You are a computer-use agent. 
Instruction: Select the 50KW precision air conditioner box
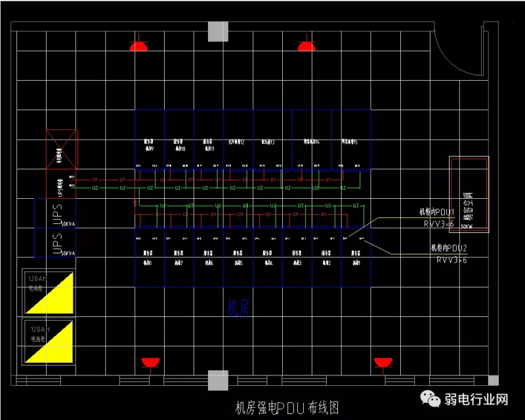pos(469,194)
